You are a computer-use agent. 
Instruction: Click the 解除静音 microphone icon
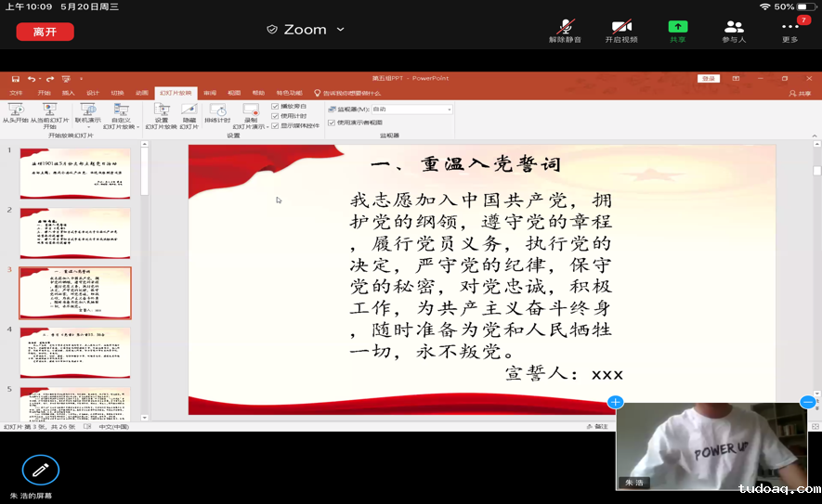(x=565, y=27)
